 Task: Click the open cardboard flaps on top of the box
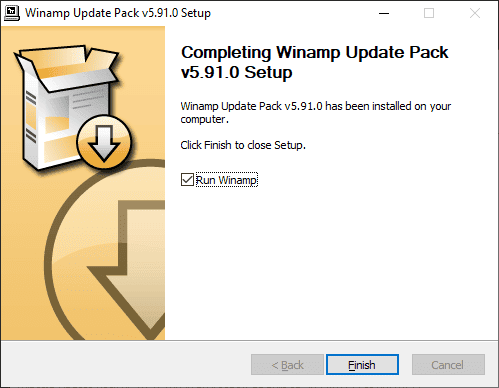point(67,65)
